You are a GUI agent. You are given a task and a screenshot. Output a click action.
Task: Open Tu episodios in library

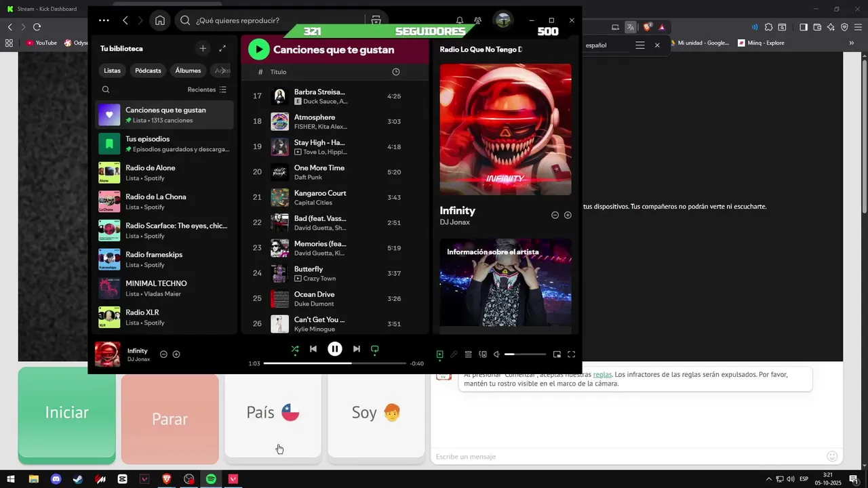165,144
